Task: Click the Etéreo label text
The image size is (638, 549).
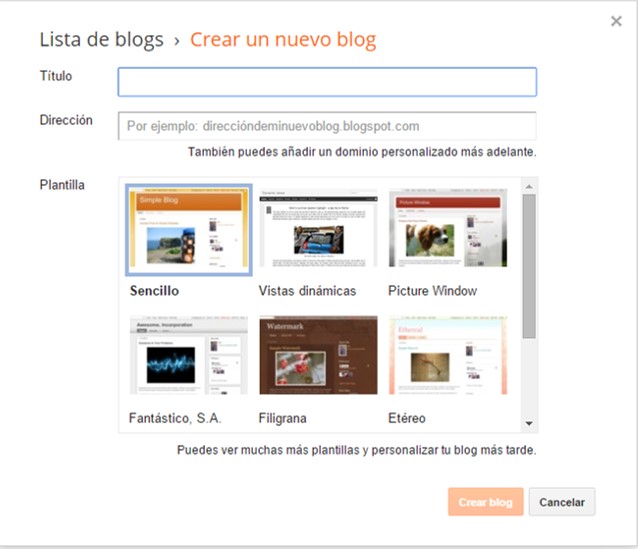Action: pyautogui.click(x=406, y=418)
